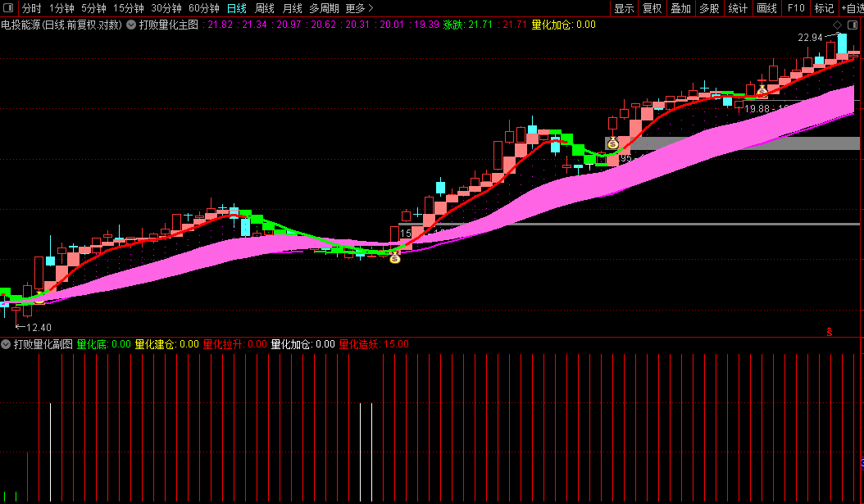Toggle the left side panel icon
Image resolution: width=864 pixels, height=504 pixels.
tap(8, 7)
